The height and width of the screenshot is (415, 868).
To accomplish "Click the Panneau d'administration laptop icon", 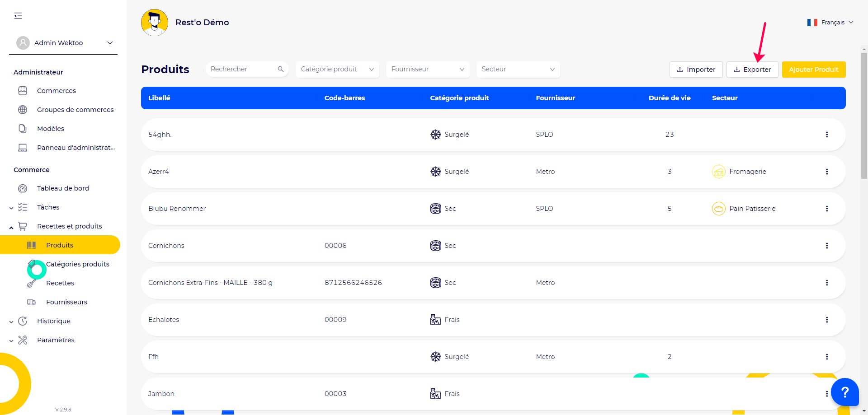I will coord(23,148).
